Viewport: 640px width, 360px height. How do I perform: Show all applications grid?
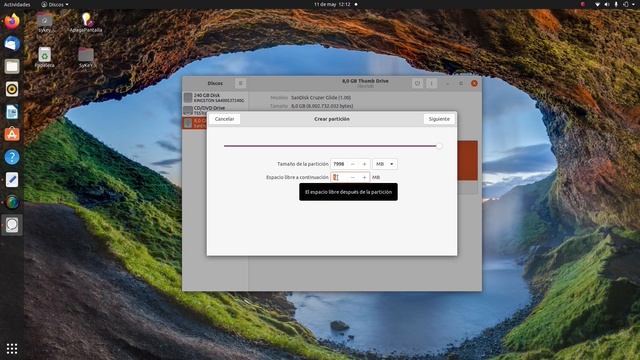(12, 348)
